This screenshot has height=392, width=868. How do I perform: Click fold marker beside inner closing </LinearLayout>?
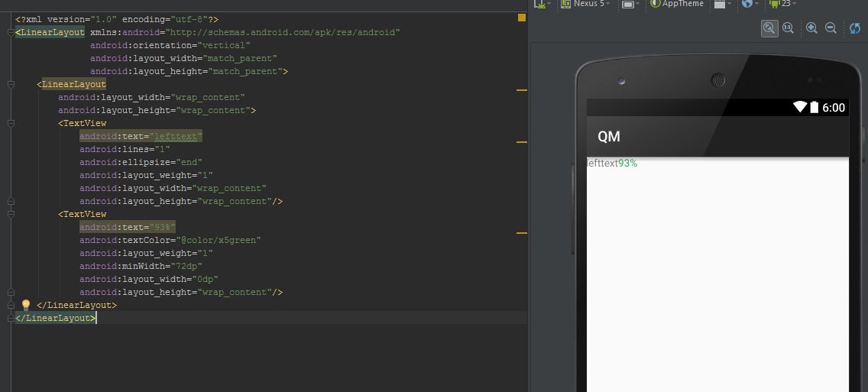pos(11,305)
